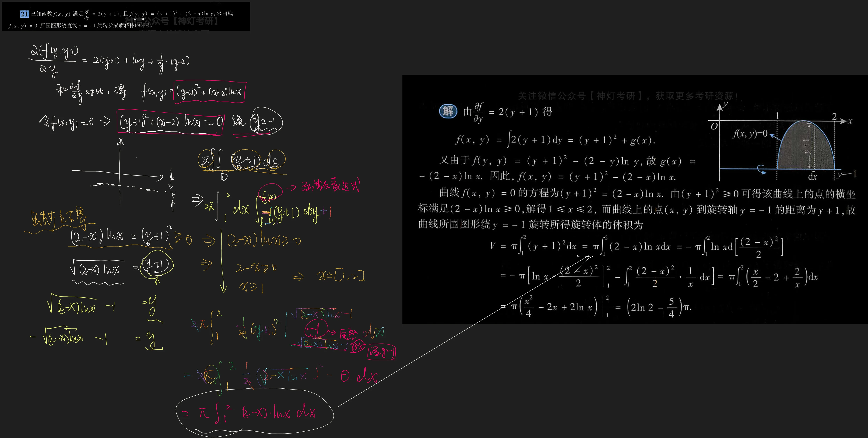Click the pink handwritten Chinese annotation

point(330,185)
